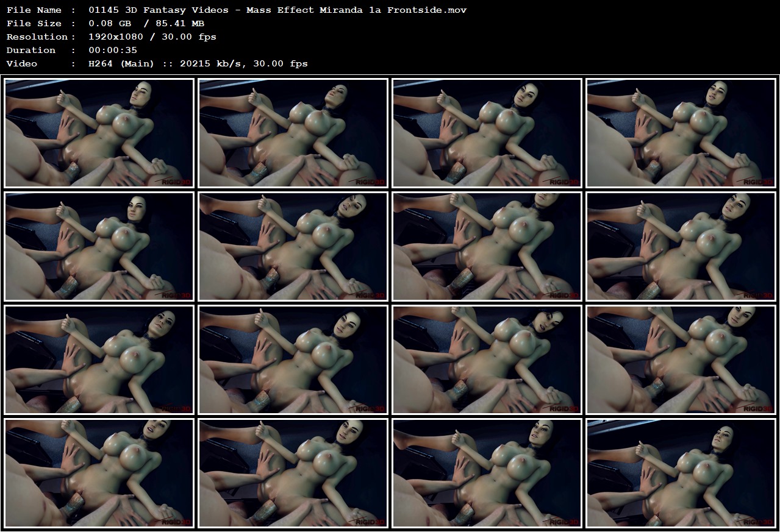The image size is (780, 532).
Task: Select the .mov file name value text
Action: pyautogui.click(x=277, y=10)
